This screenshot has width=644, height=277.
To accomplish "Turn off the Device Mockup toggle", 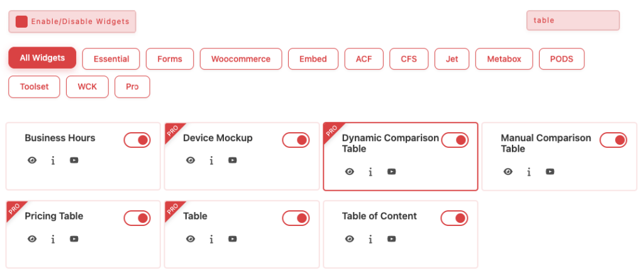I will (296, 140).
